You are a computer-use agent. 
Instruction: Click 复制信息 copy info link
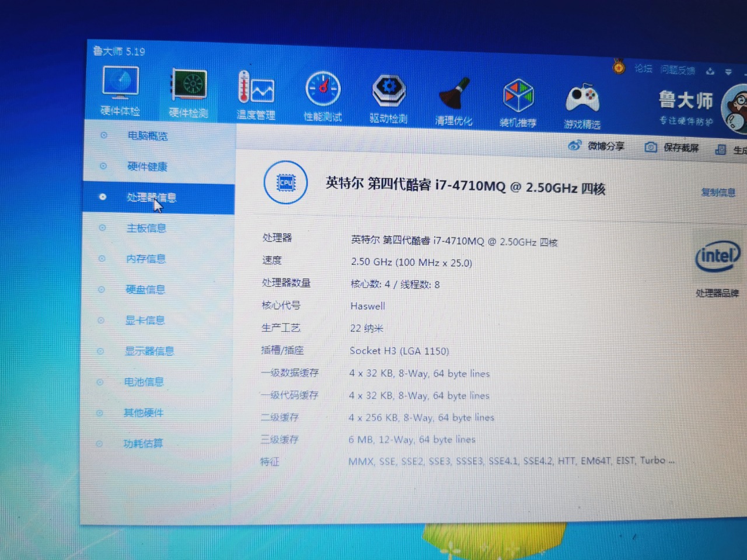tap(718, 192)
